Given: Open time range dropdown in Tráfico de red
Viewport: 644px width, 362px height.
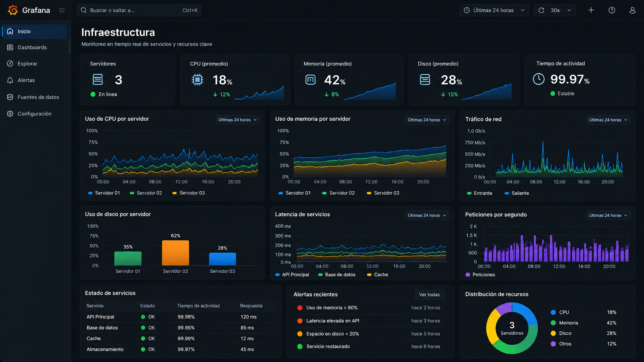Looking at the screenshot, I should click(608, 120).
